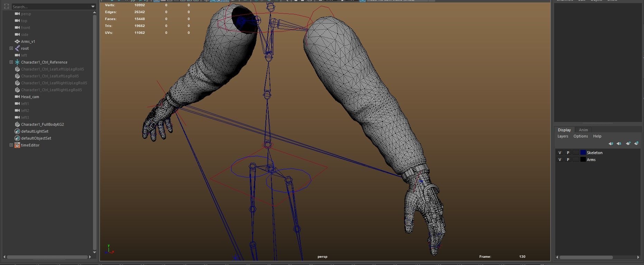Toggle playback P of Arms layer
This screenshot has height=265, width=644.
click(568, 160)
